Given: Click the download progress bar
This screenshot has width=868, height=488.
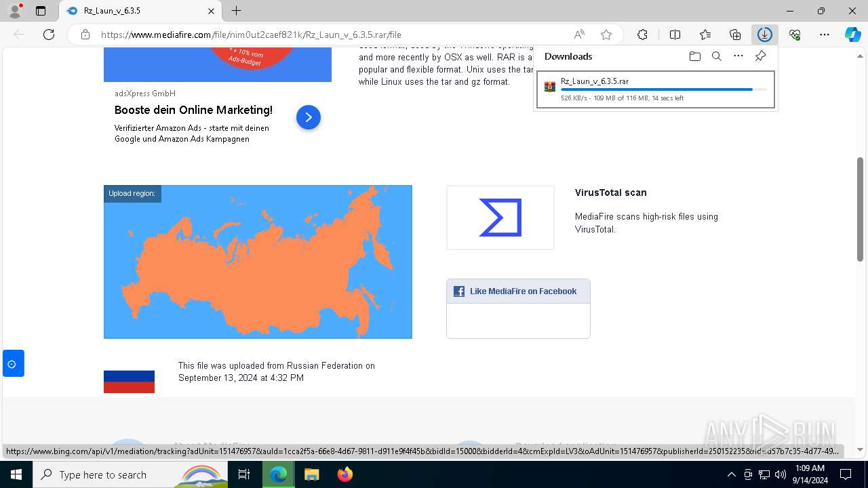Looking at the screenshot, I should [663, 89].
